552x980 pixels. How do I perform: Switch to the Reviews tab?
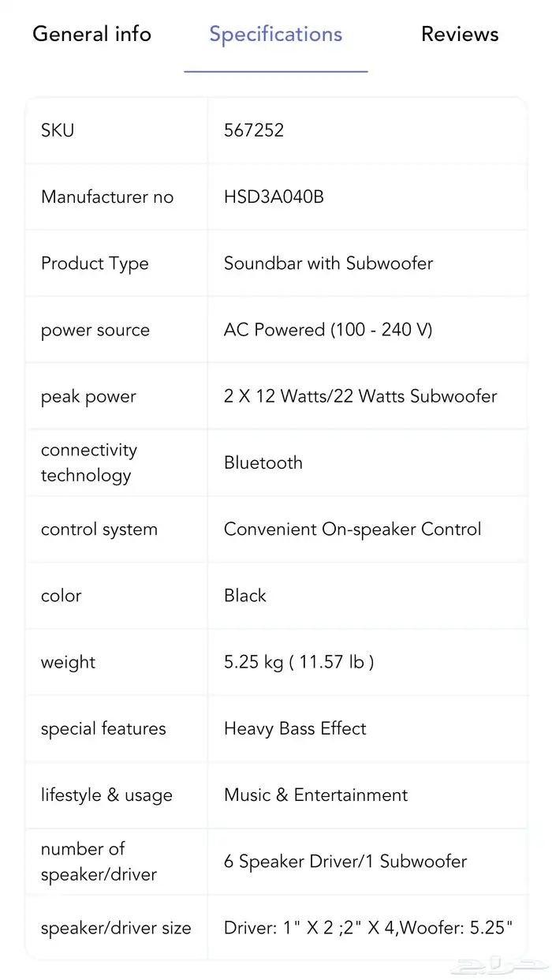click(460, 35)
